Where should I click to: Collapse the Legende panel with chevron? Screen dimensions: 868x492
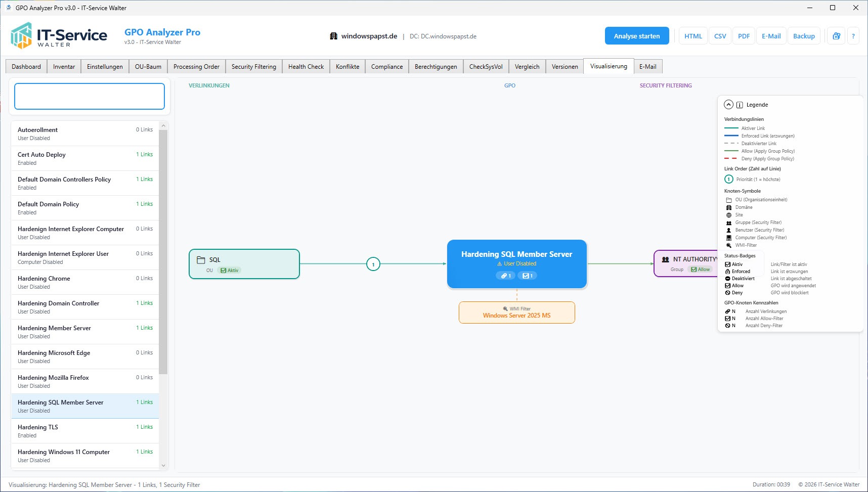tap(728, 105)
